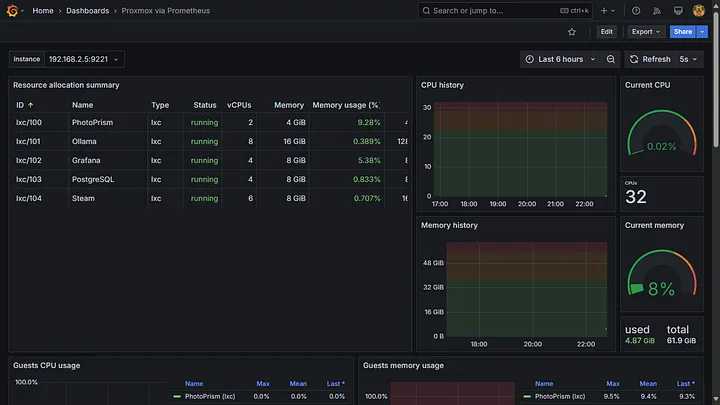Open the 5s refresh interval dropdown
Viewport: 720px width, 405px height.
coord(688,59)
